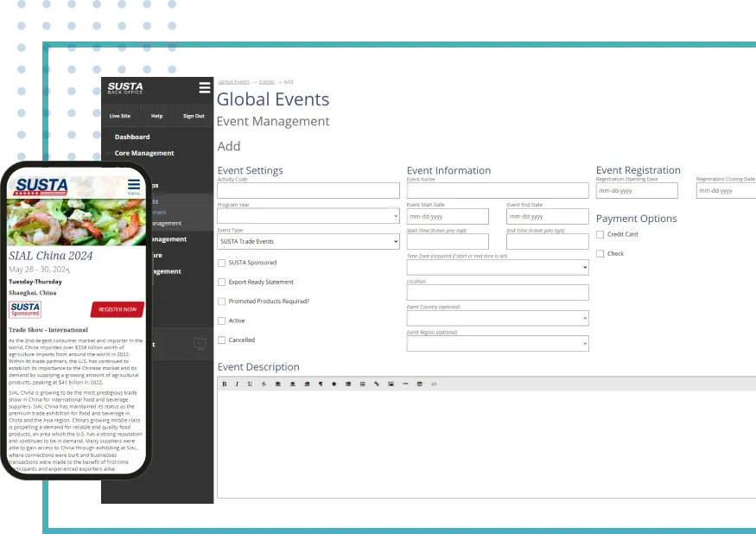This screenshot has width=756, height=534.
Task: Click the back office hamburger menu icon
Action: tap(204, 87)
